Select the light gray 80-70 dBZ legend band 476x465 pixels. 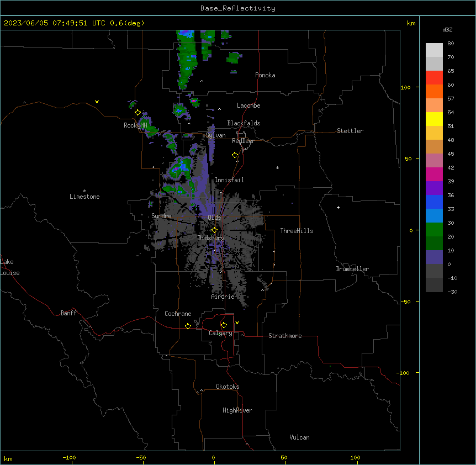[434, 50]
